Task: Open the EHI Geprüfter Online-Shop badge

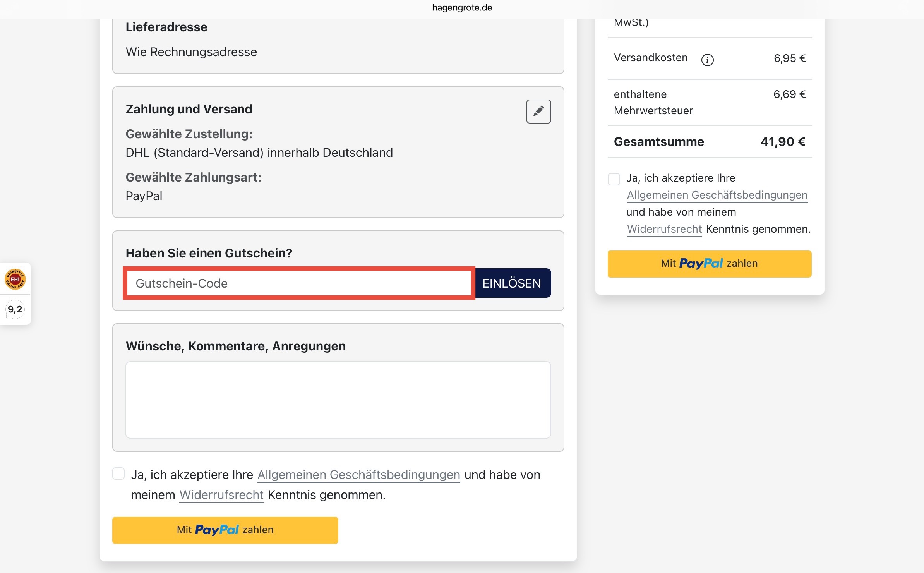Action: click(x=15, y=279)
